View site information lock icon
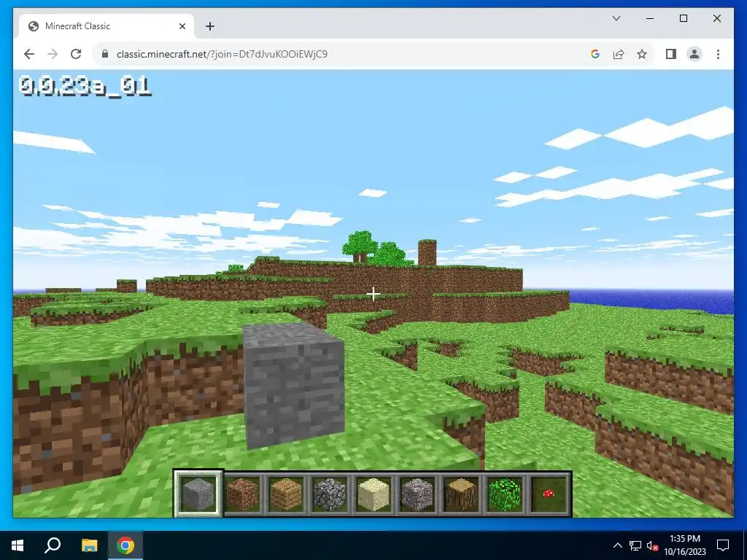 point(105,54)
